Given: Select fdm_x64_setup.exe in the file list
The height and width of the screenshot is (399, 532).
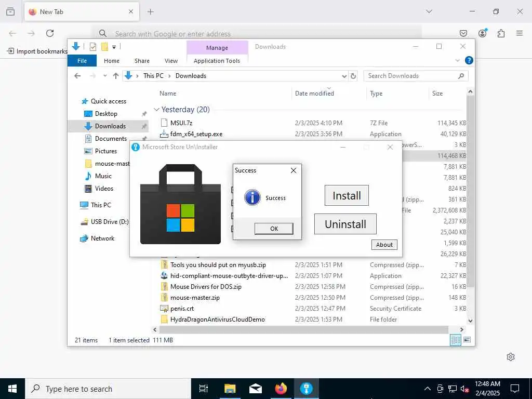Looking at the screenshot, I should [x=196, y=134].
